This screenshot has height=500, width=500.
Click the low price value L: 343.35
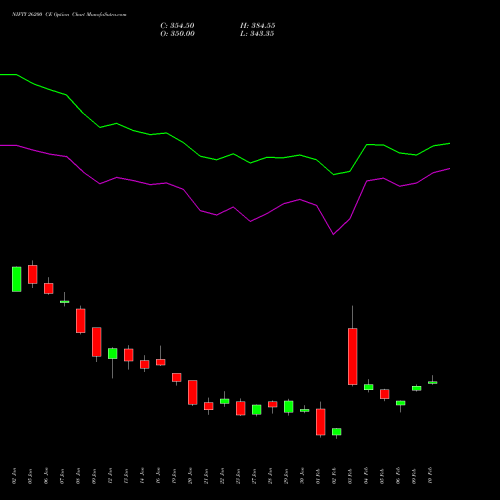point(257,34)
